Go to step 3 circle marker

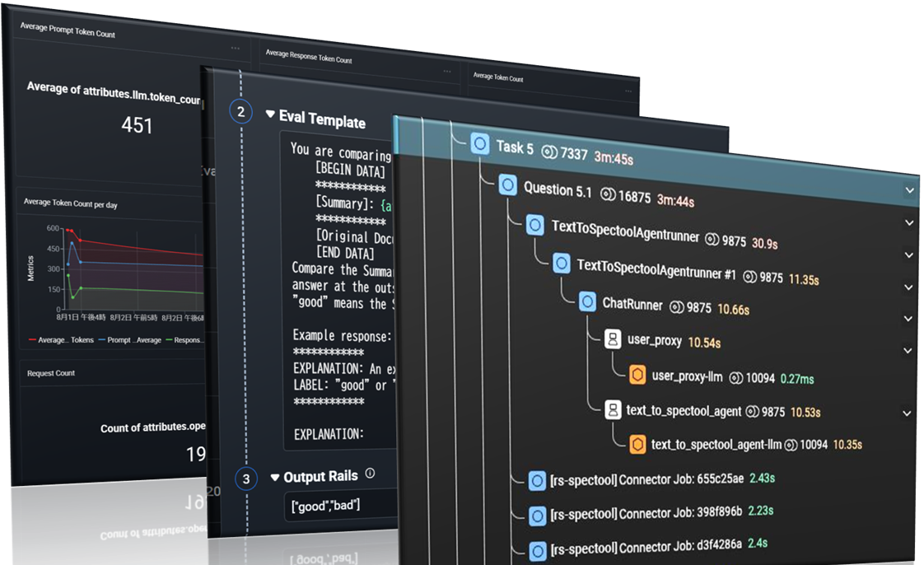245,479
